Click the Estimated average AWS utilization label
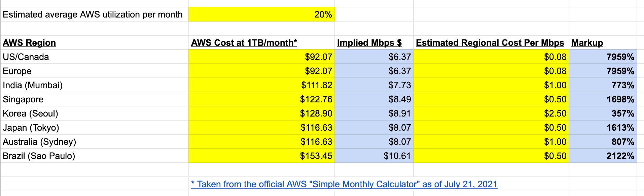 [x=93, y=14]
